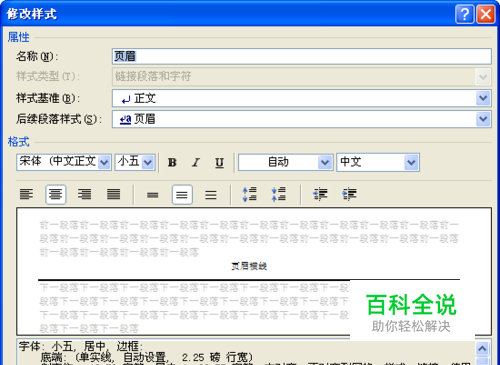Click the description text 字体: 小五, 居中

[62, 346]
